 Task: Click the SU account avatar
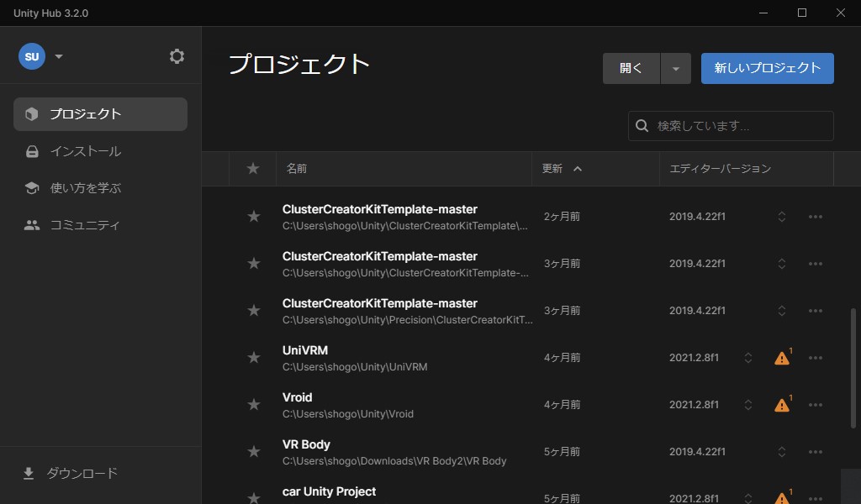click(x=32, y=56)
